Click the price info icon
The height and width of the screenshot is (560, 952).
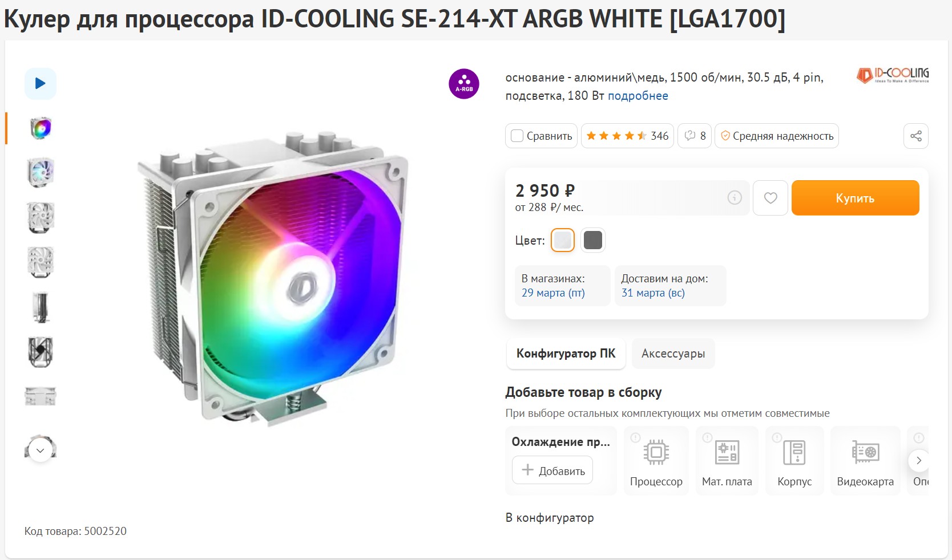click(734, 198)
